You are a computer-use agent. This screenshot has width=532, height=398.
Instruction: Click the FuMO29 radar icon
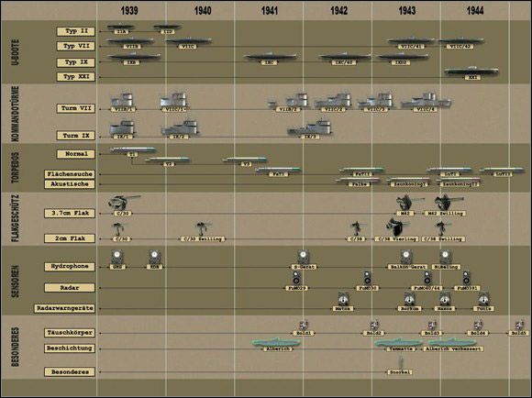coord(296,278)
